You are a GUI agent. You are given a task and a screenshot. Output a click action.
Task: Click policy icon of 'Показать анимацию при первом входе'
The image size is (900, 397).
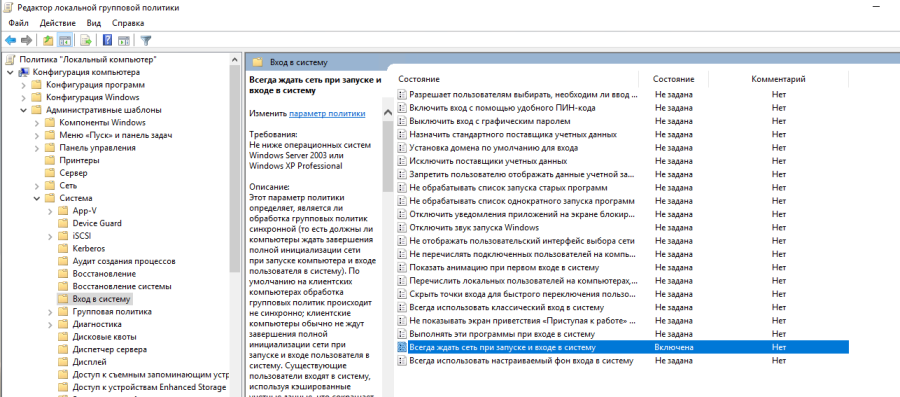[x=402, y=268]
